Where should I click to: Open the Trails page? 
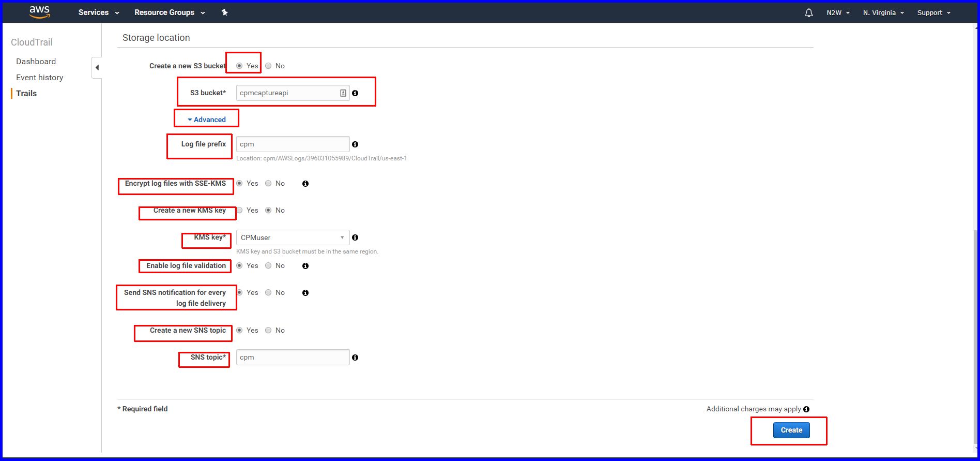(x=26, y=93)
